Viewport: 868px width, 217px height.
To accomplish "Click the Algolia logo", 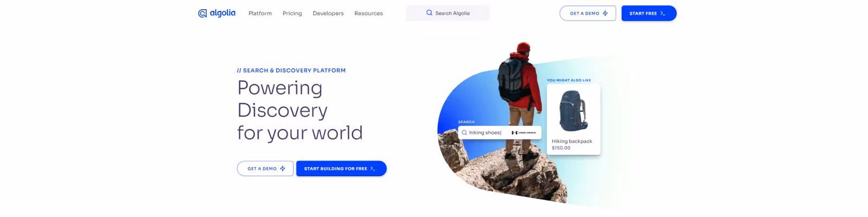I will (x=216, y=13).
